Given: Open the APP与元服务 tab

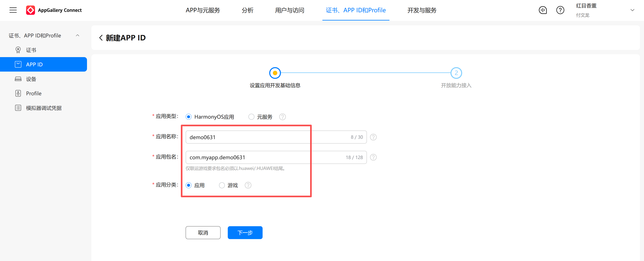Looking at the screenshot, I should [x=203, y=10].
